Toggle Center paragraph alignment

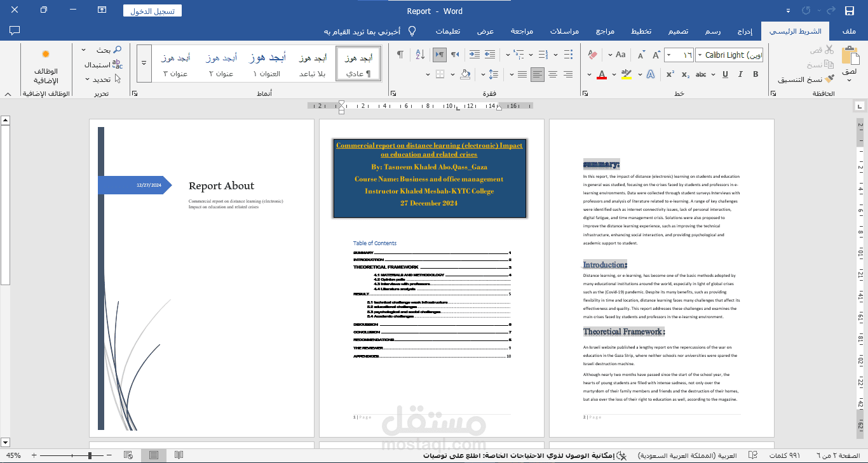[553, 74]
